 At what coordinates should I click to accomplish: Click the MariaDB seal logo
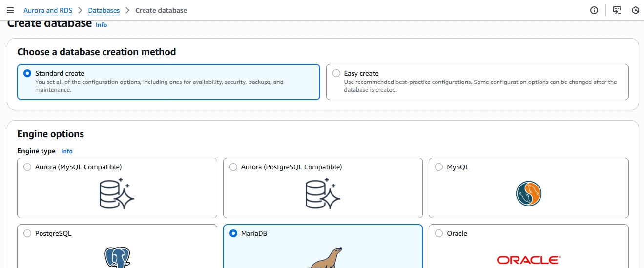[x=324, y=258]
